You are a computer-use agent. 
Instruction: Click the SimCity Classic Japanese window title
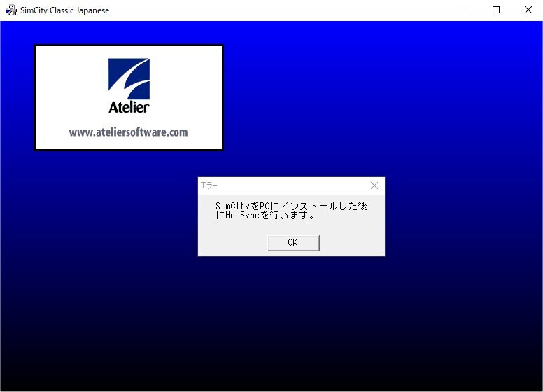coord(65,10)
